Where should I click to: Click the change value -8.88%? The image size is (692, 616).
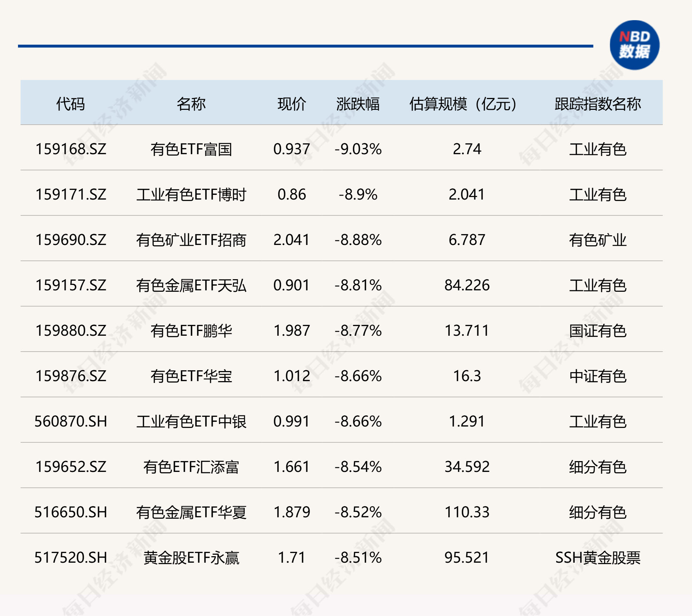[x=358, y=240]
